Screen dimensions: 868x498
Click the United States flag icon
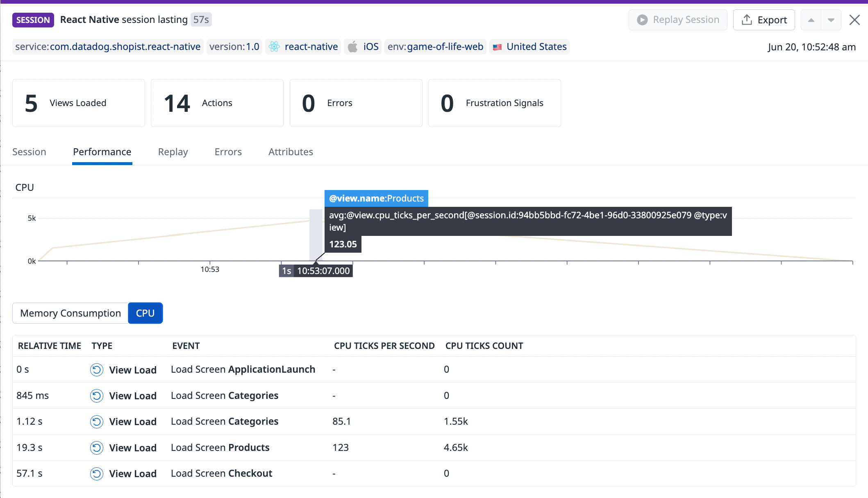[497, 47]
